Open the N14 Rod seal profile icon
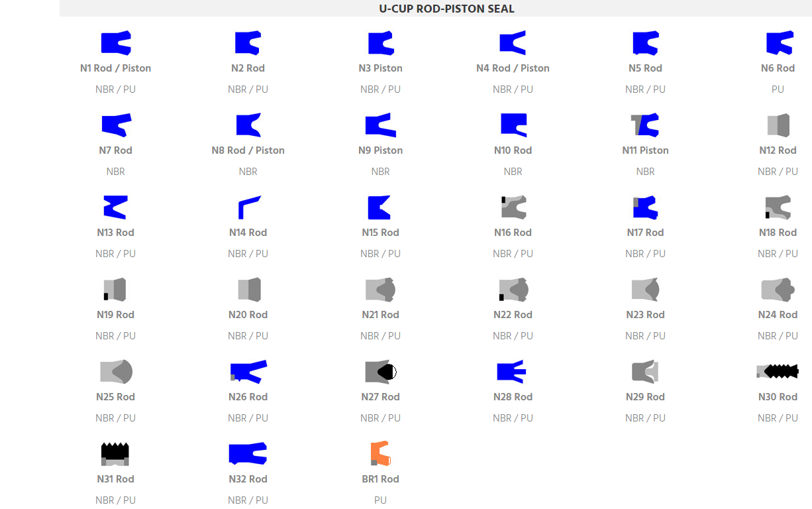Screen dimensions: 812x509 (248, 207)
